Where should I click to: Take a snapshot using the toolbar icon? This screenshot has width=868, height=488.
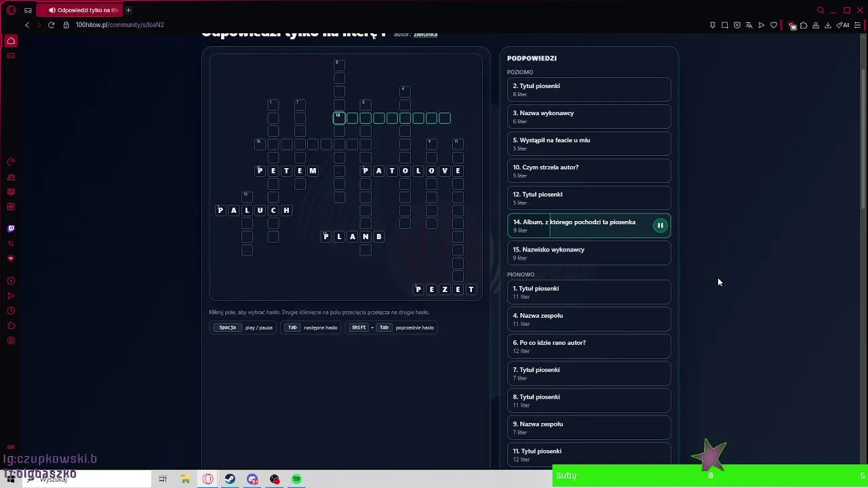(x=725, y=25)
